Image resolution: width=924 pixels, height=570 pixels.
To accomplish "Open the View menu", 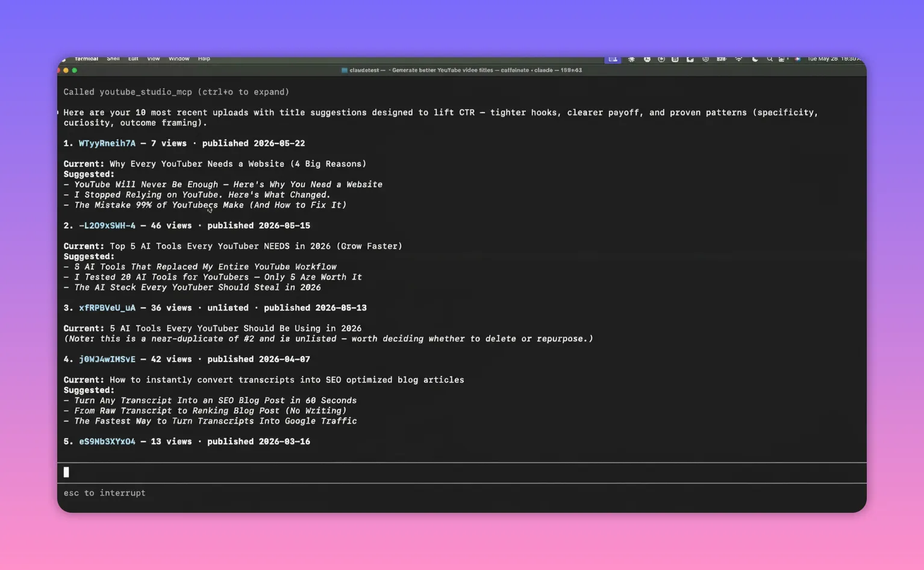I will click(x=154, y=59).
